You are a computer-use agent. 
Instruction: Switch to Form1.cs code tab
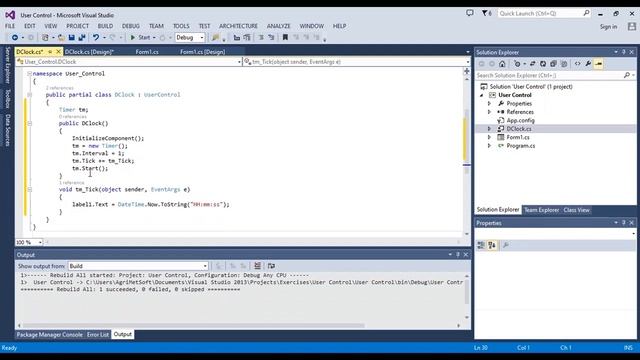147,52
